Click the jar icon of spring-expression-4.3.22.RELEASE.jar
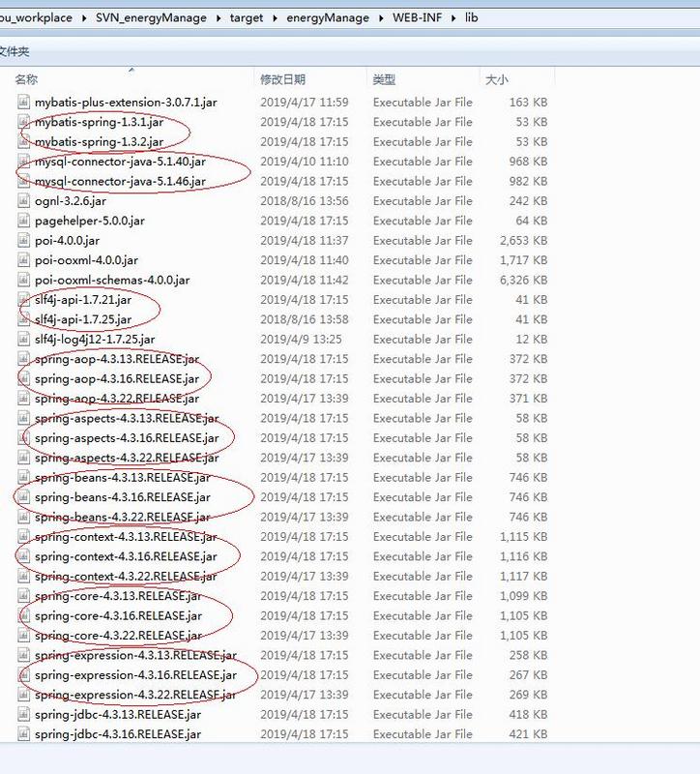 click(x=23, y=695)
